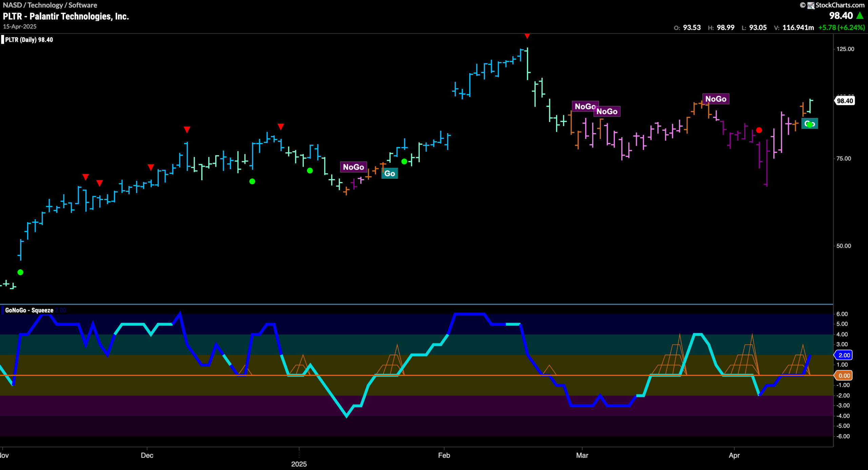Click the mid-April Go signal label
868x470 pixels.
[810, 124]
